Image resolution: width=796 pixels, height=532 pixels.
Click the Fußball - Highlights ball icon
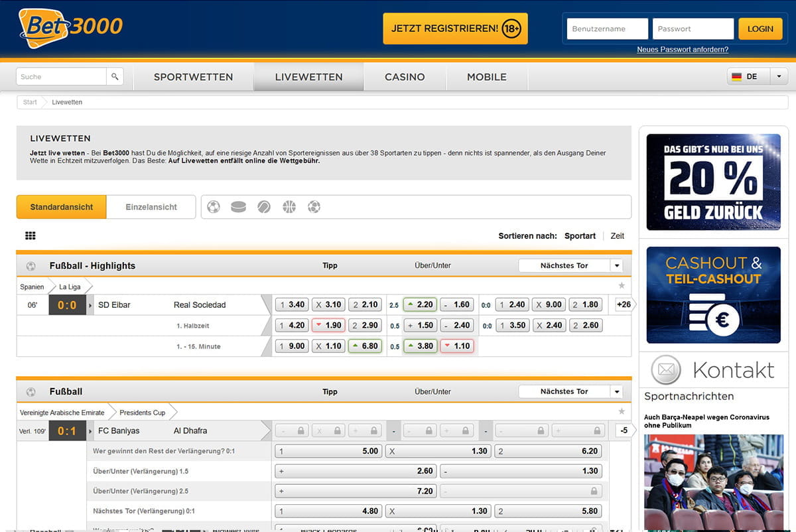[31, 266]
